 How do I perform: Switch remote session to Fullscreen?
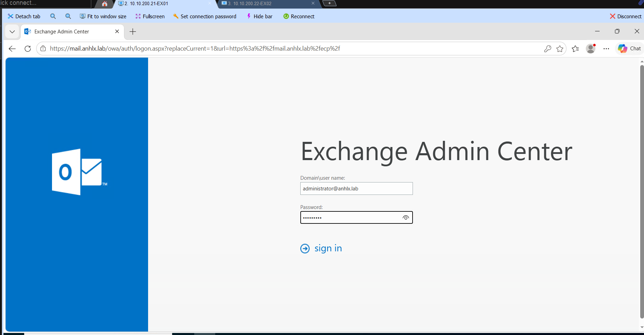pos(150,16)
